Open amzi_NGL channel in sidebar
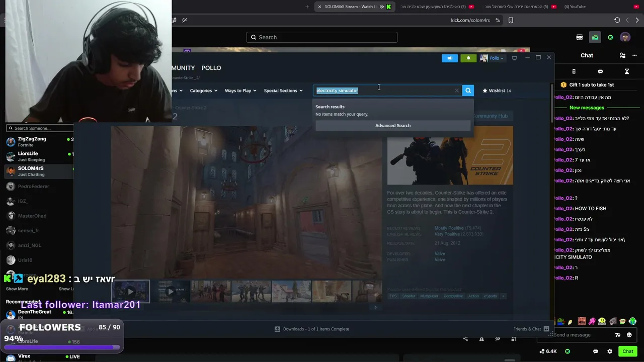 (x=39, y=245)
